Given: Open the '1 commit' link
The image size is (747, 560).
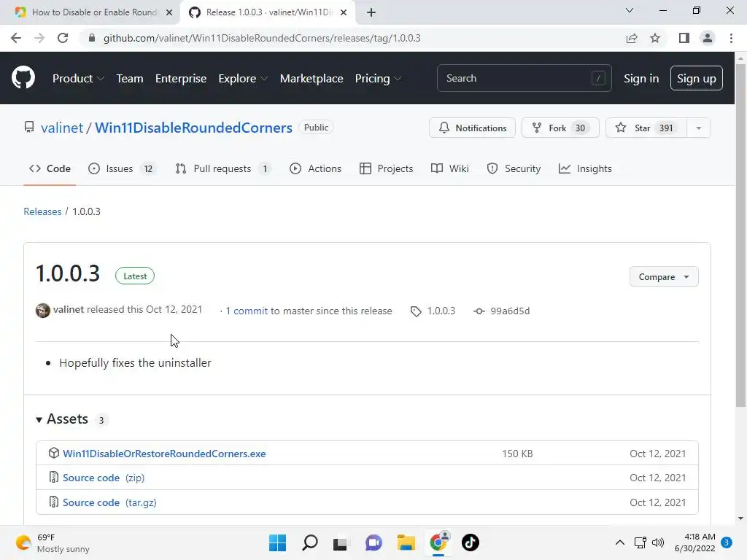Looking at the screenshot, I should 247,311.
